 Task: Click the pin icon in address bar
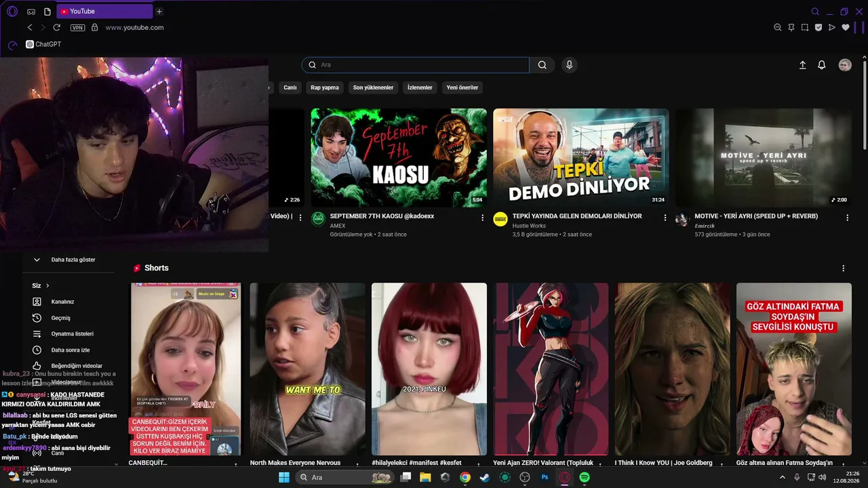[791, 27]
